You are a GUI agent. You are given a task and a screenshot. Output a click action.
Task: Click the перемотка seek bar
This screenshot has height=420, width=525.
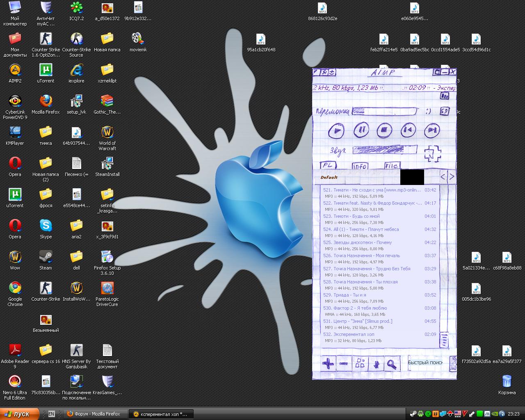pyautogui.click(x=385, y=111)
